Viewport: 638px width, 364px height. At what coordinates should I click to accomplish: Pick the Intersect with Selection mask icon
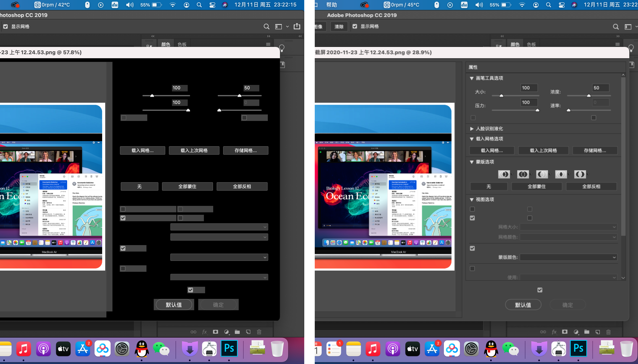point(561,174)
